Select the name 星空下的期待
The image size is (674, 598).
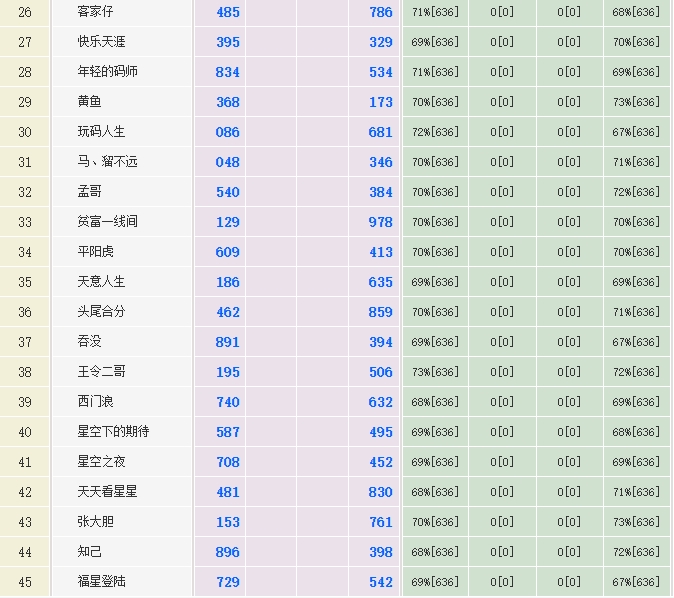click(113, 432)
